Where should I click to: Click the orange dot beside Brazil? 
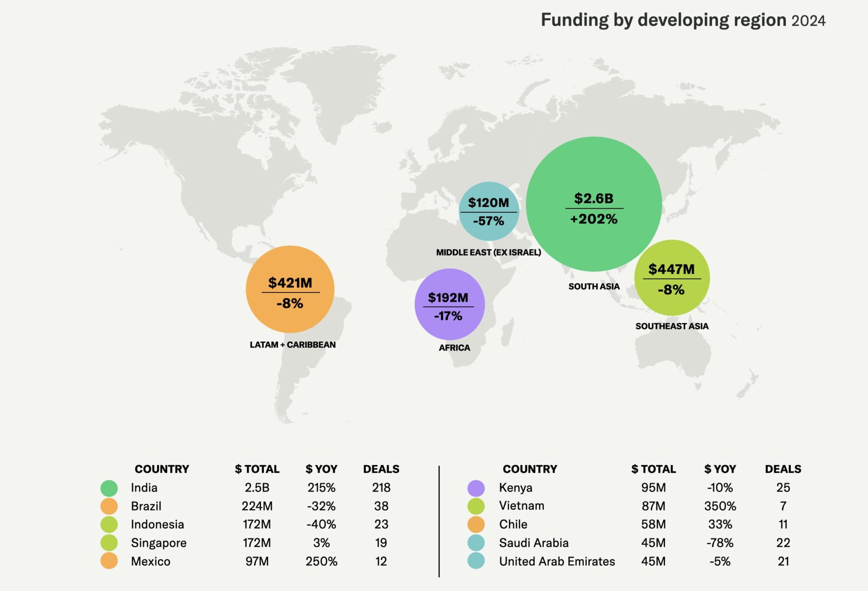[109, 506]
